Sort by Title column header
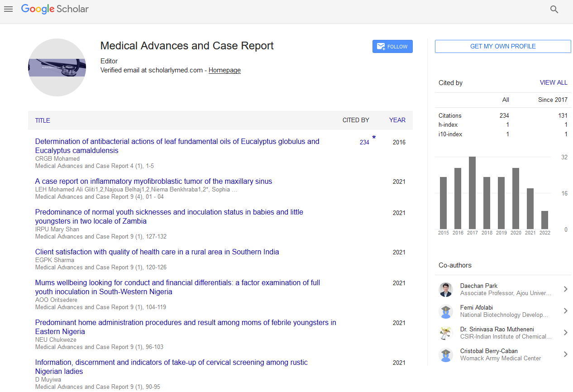Screen dimensions: 573x392 [43, 120]
